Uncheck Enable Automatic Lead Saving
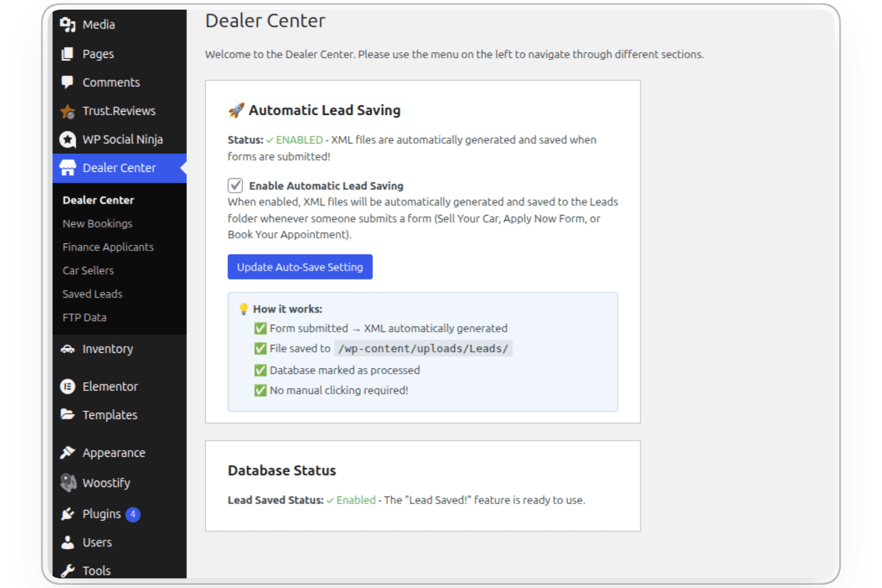The width and height of the screenshot is (882, 588). [x=235, y=185]
